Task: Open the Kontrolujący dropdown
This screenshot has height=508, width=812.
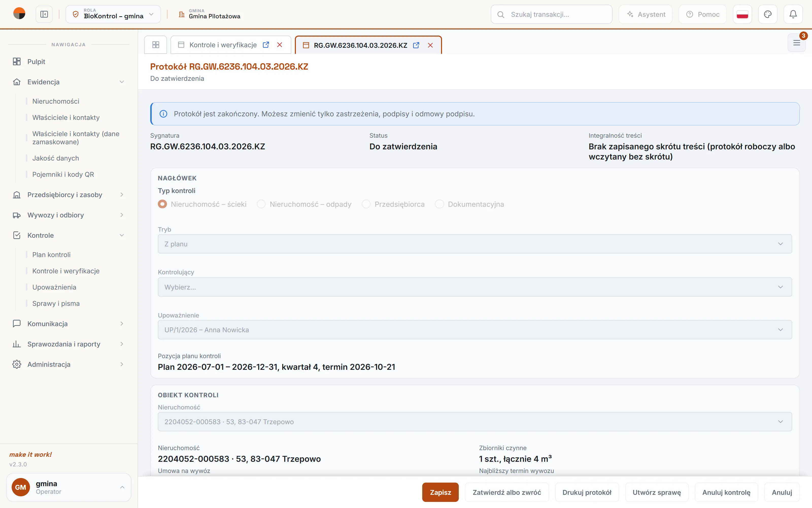Action: 475,287
